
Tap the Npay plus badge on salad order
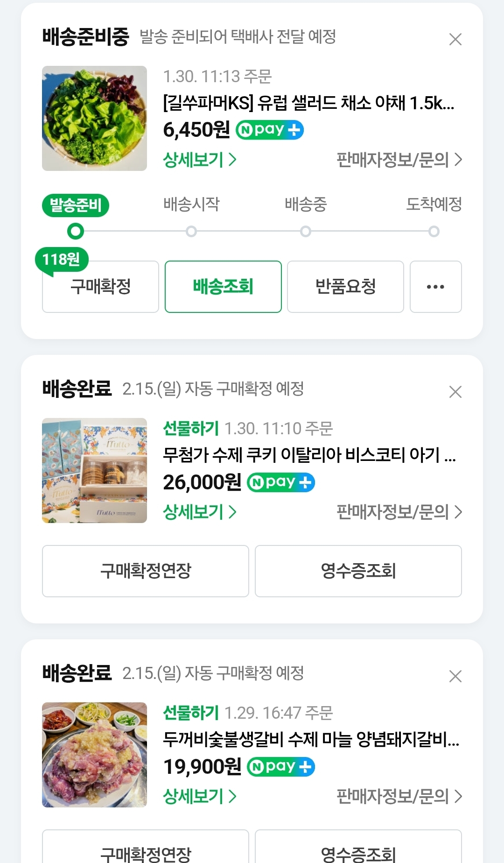pyautogui.click(x=270, y=130)
